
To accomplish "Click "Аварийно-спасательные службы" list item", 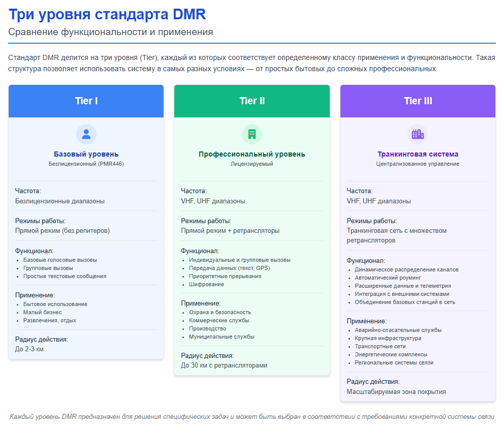I will coord(398,330).
